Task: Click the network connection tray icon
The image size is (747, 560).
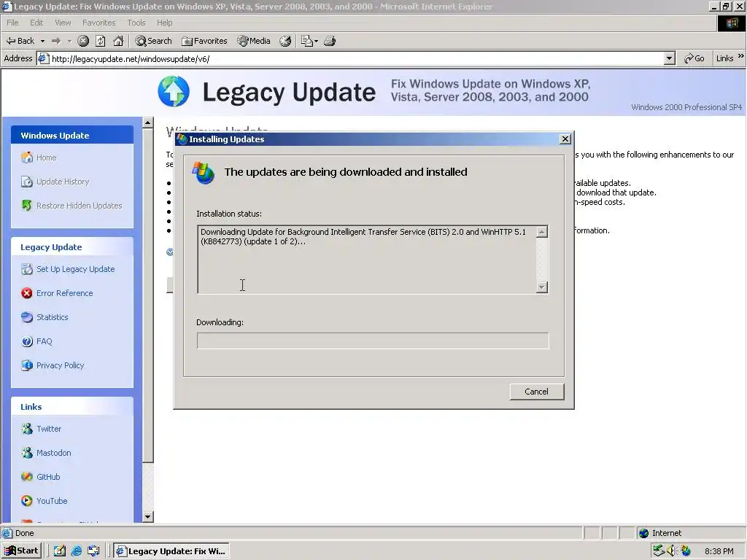Action: point(659,551)
